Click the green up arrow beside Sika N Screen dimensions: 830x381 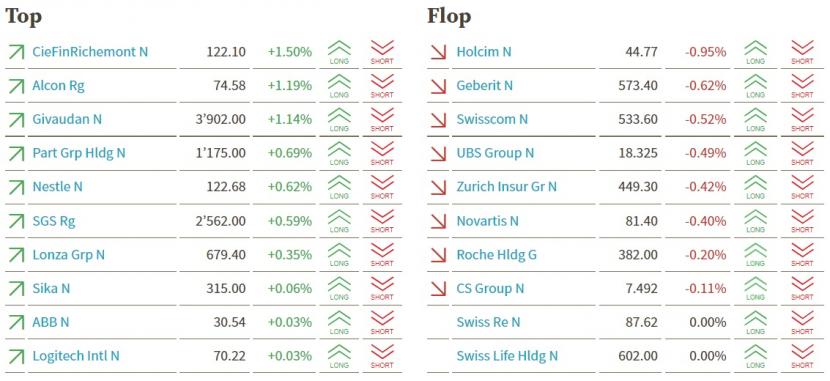16,289
